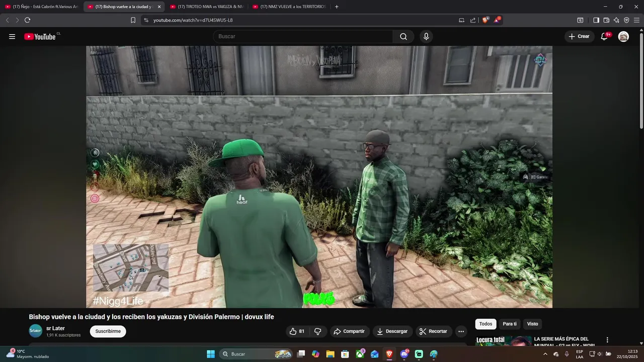The image size is (644, 362).
Task: Open Brave VPN shield icon
Action: pyautogui.click(x=626, y=20)
